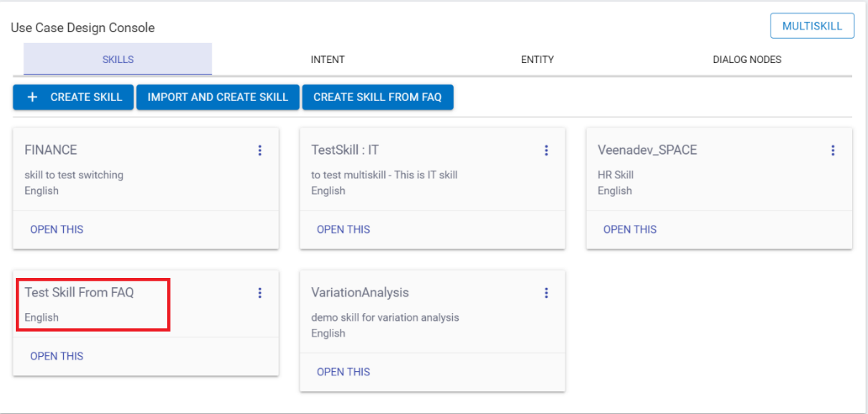
Task: Open Test Skill From FAQ kebab menu
Action: pos(259,293)
